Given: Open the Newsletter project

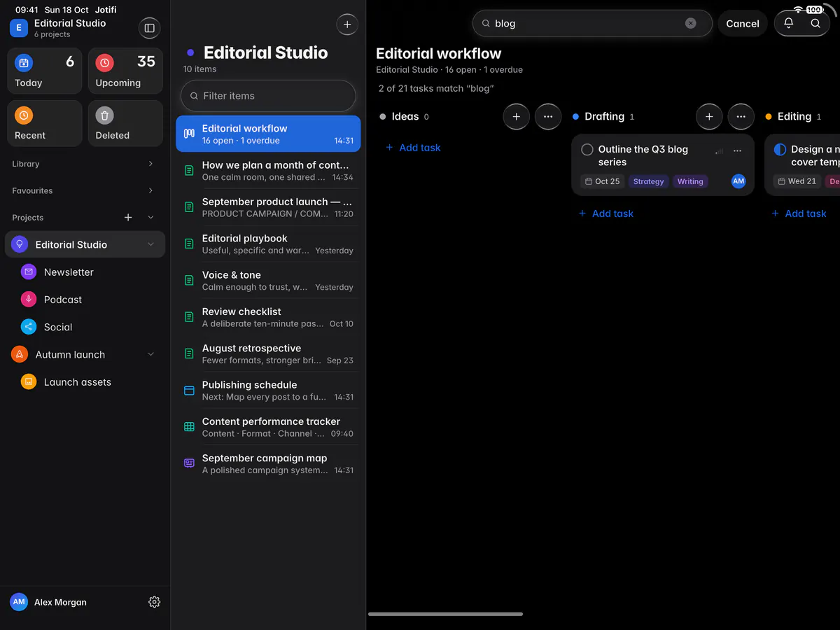Looking at the screenshot, I should [85, 272].
